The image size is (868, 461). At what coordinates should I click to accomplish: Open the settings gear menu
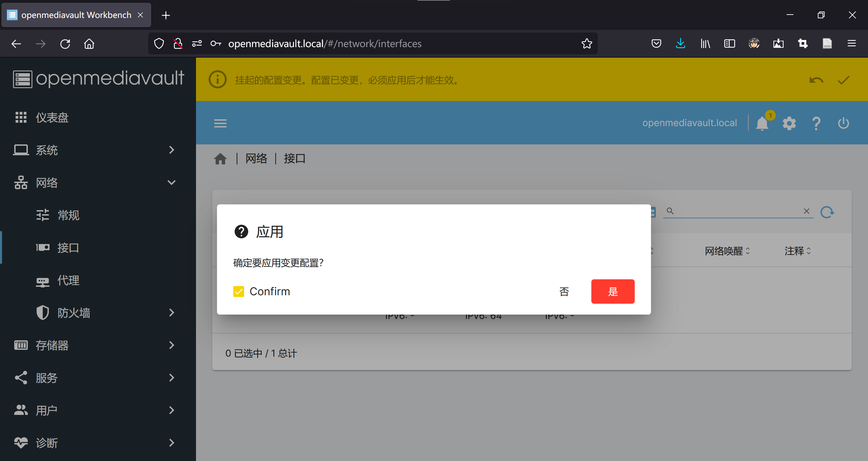click(x=789, y=123)
